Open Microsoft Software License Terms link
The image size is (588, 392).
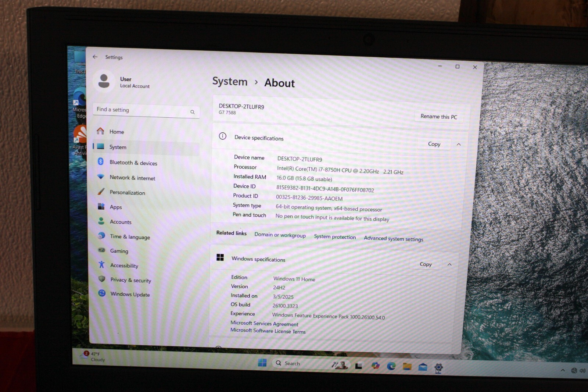268,331
